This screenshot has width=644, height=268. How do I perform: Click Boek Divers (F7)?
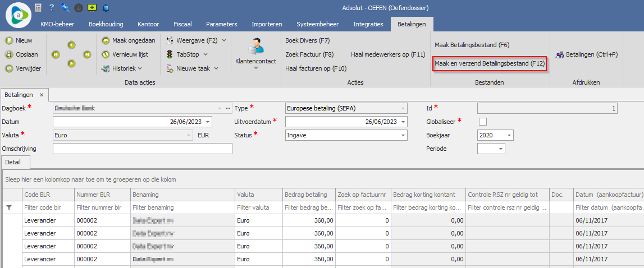tap(308, 40)
